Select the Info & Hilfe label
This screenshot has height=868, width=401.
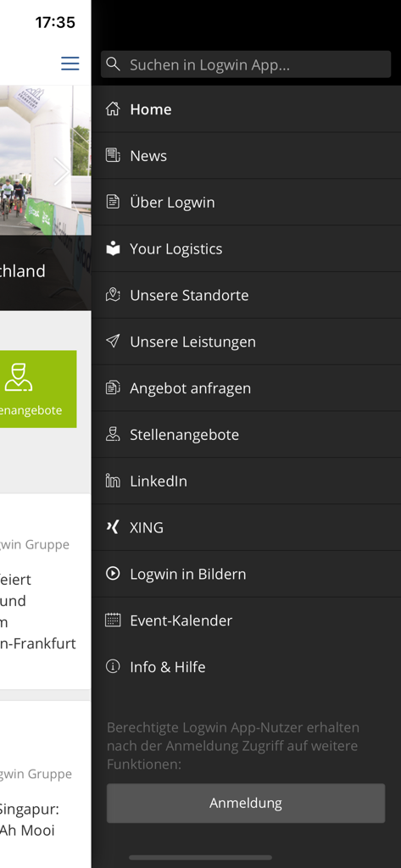pos(168,667)
